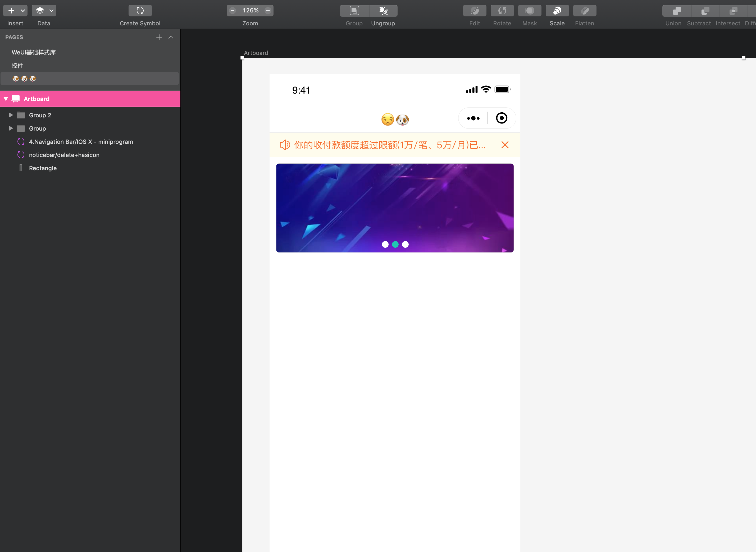
Task: Close the orange notice bar
Action: tap(505, 145)
